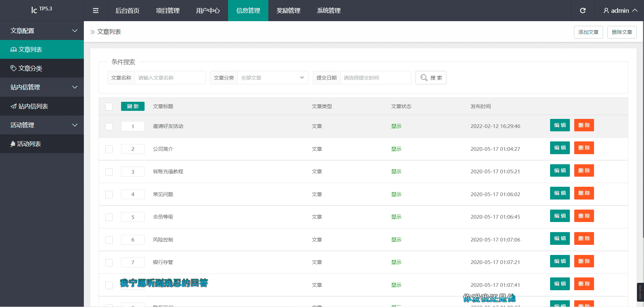This screenshot has height=307, width=644.
Task: Click the breadcrumb double-arrow icon
Action: 93,32
